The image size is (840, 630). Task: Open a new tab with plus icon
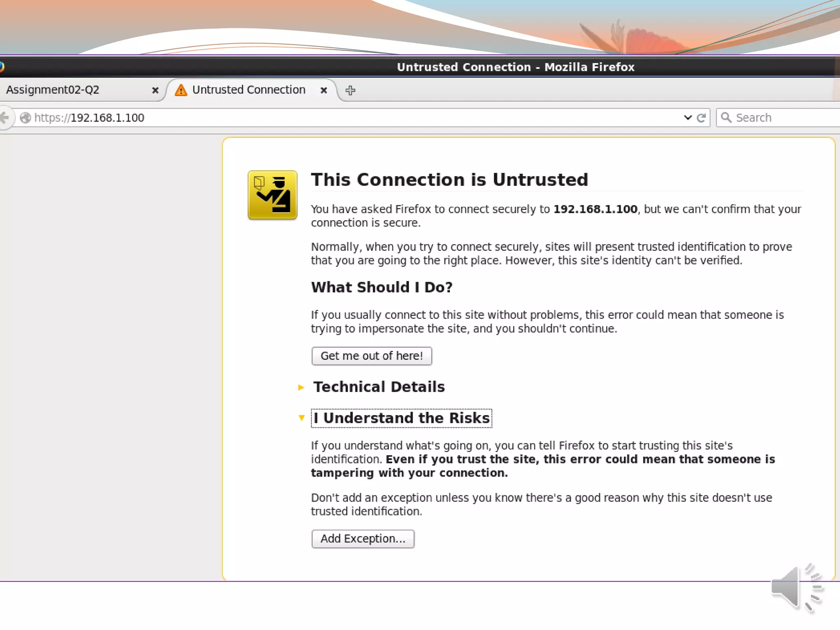(350, 90)
